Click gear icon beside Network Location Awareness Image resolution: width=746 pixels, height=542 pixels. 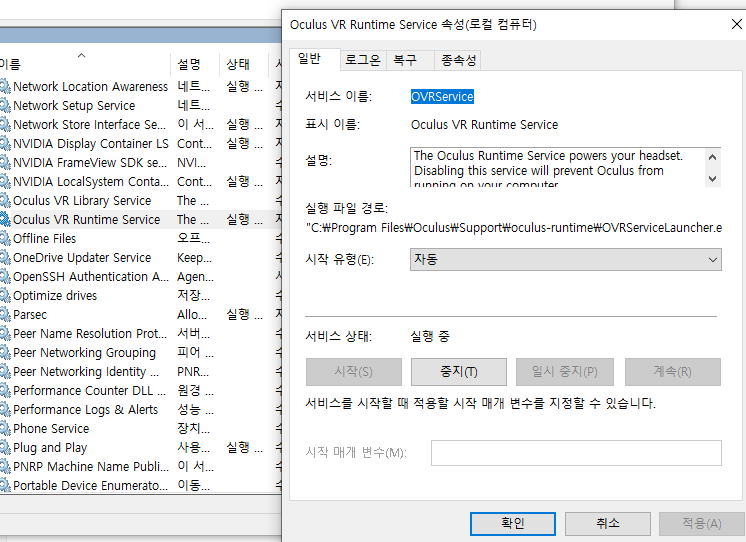tap(5, 87)
